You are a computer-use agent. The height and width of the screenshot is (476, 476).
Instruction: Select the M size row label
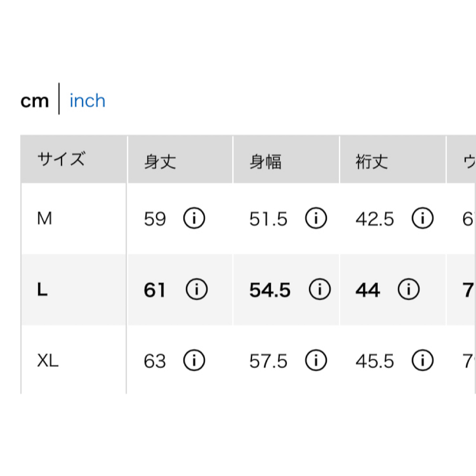click(x=45, y=218)
